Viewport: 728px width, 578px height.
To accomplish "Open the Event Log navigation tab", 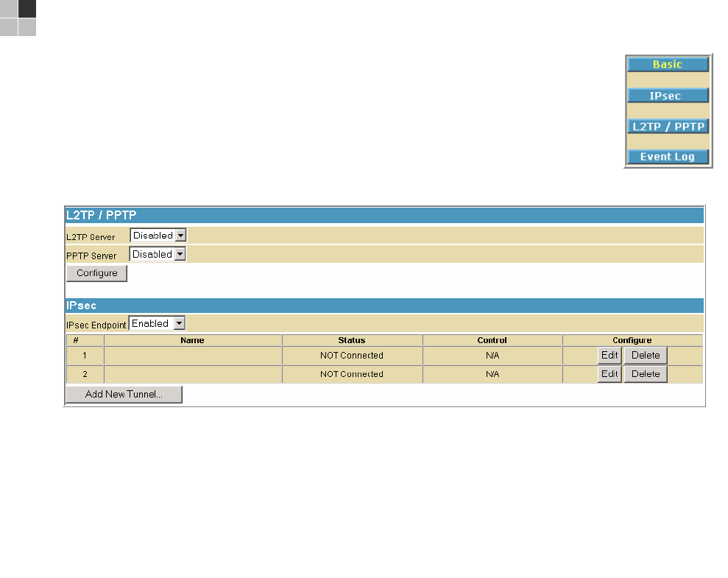I will (x=668, y=157).
